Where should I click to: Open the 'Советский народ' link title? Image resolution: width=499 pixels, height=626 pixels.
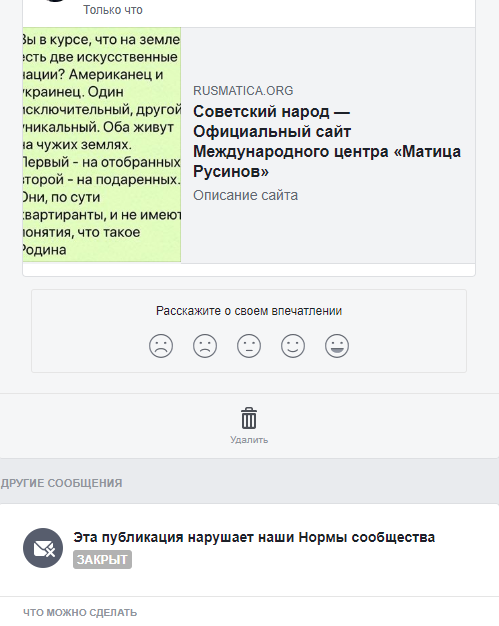point(327,141)
